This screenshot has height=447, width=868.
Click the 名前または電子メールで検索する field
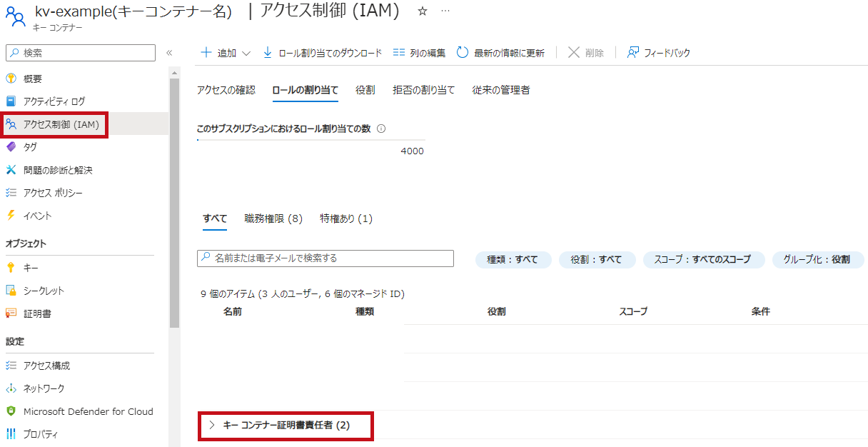(325, 258)
